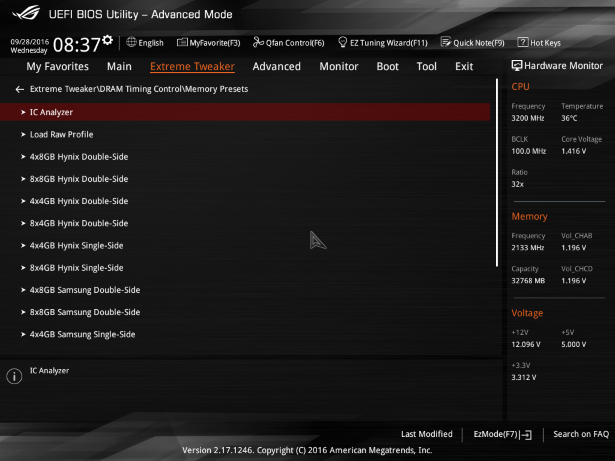
Task: Open the Monitor tab
Action: (x=339, y=66)
